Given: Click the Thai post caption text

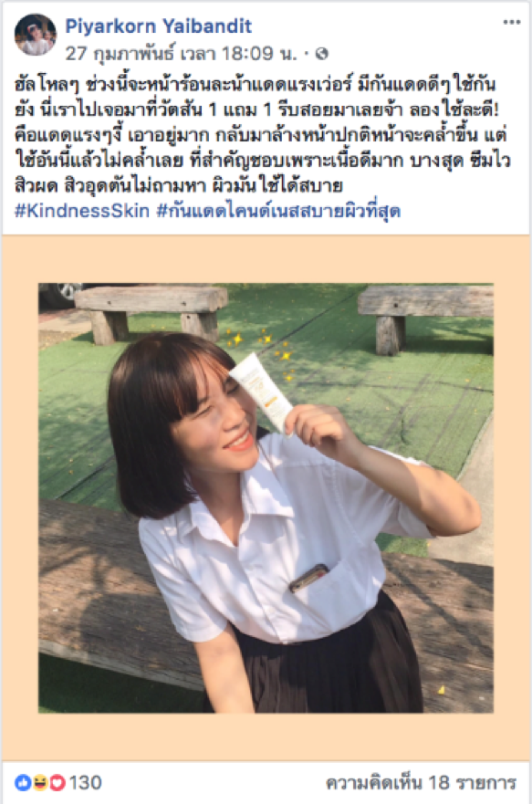Looking at the screenshot, I should point(262,135).
